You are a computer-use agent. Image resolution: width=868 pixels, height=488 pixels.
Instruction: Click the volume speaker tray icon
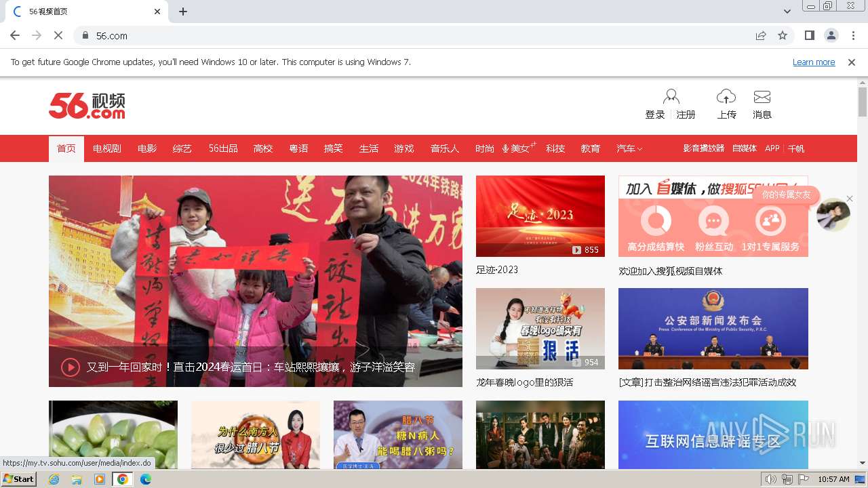point(770,479)
